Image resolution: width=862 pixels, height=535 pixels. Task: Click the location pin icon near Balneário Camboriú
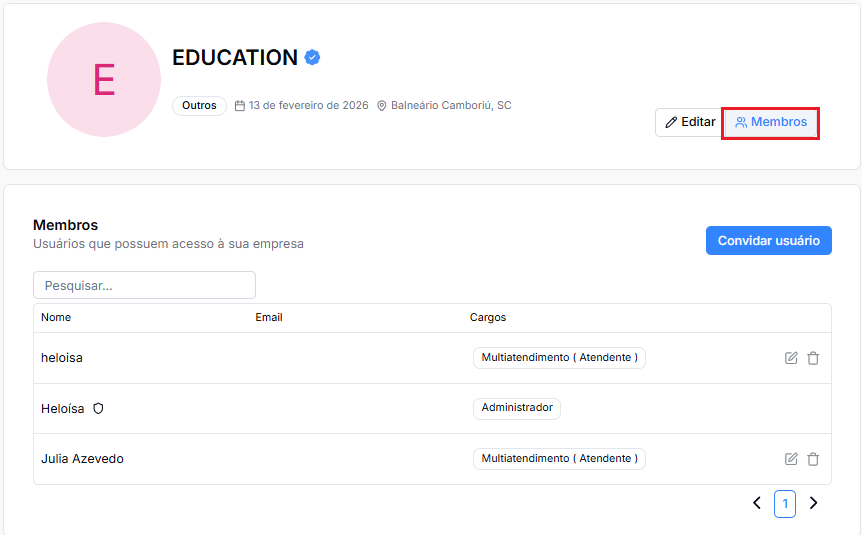coord(382,106)
